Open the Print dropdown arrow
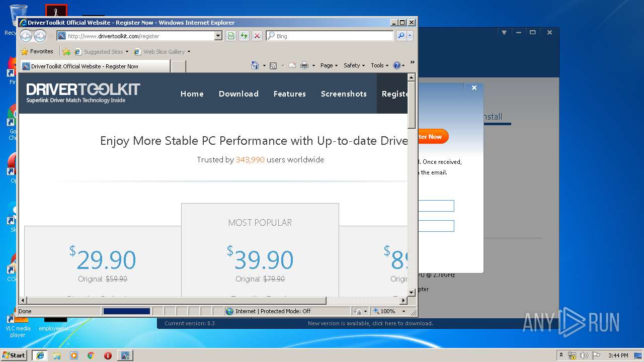Image resolution: width=644 pixels, height=362 pixels. (313, 65)
